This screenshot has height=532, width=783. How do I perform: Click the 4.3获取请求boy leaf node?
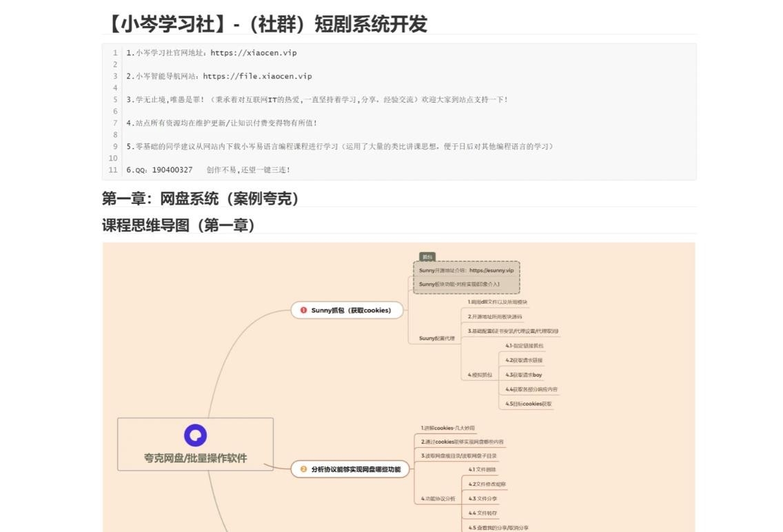(x=523, y=375)
